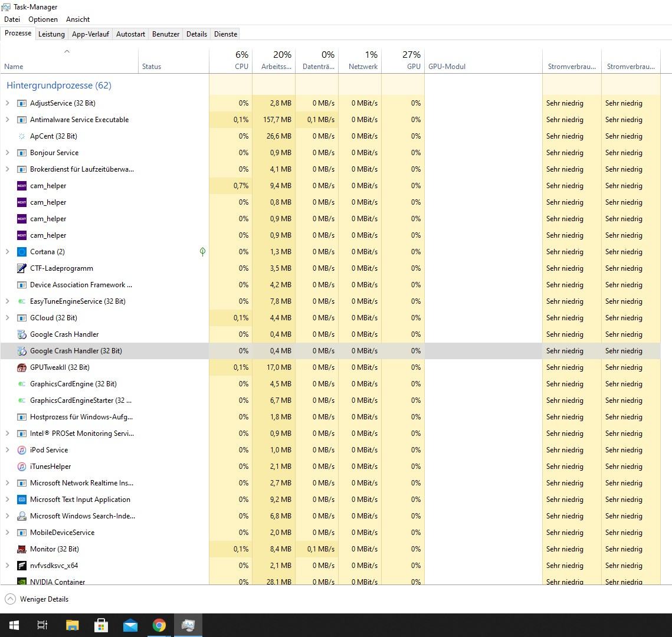Image resolution: width=672 pixels, height=637 pixels.
Task: Click the Cortana green leaf status icon
Action: click(203, 252)
